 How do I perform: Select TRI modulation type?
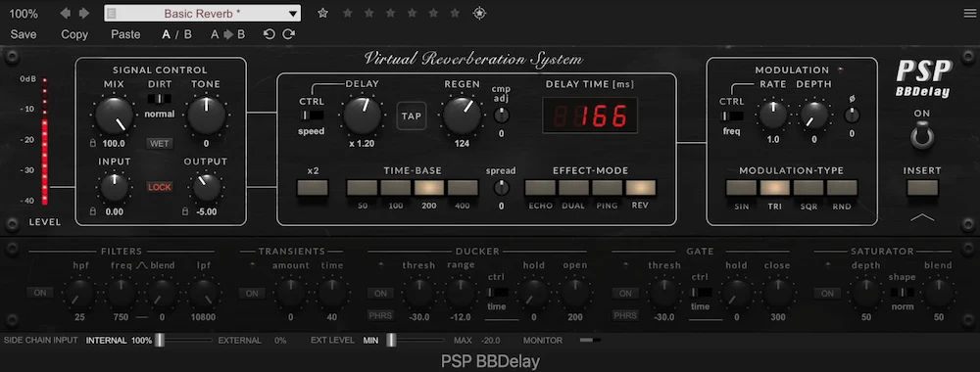(x=775, y=188)
